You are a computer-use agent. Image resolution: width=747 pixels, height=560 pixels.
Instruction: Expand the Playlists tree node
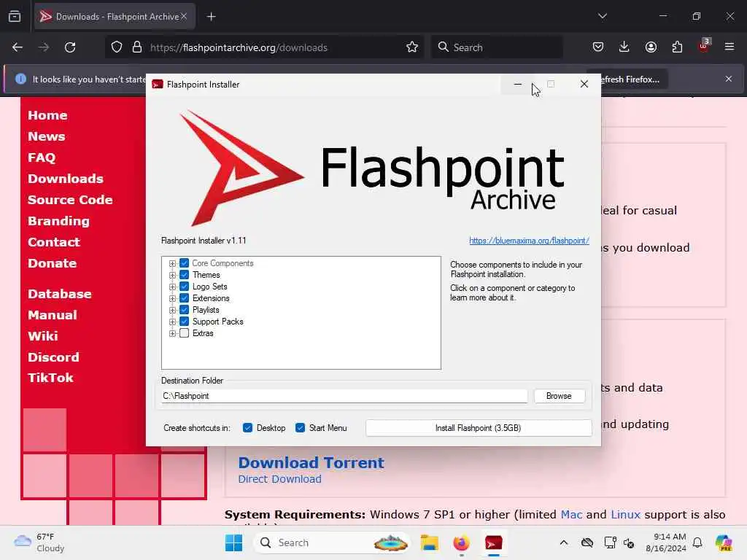[172, 310]
